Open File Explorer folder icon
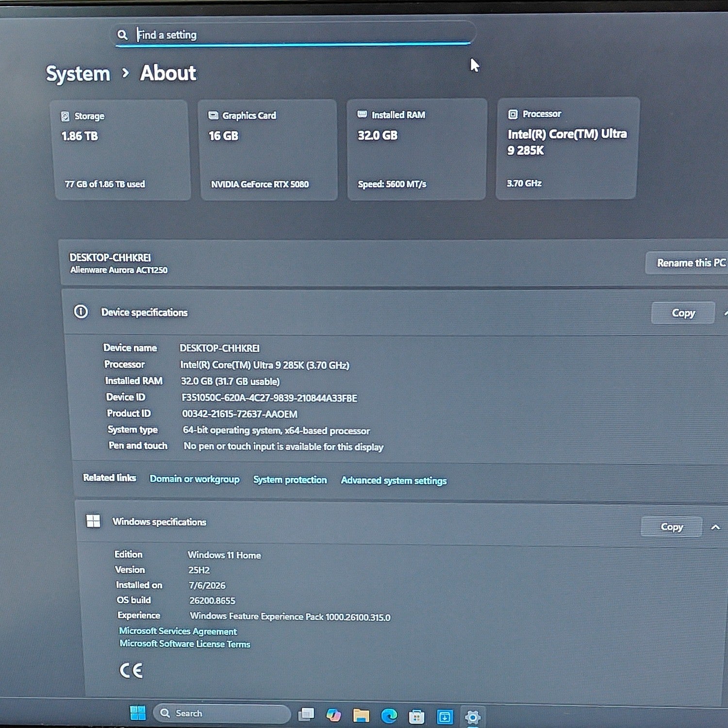Viewport: 728px width, 728px height. [x=362, y=715]
